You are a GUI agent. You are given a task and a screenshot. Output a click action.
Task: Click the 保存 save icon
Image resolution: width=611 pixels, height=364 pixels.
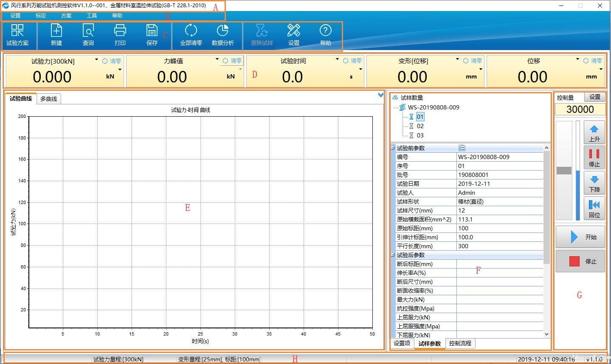(x=152, y=35)
